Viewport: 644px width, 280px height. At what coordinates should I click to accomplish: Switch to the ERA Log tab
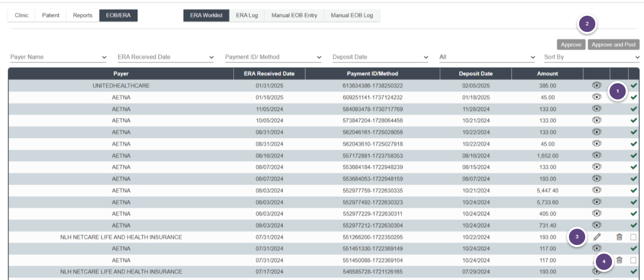click(x=247, y=16)
